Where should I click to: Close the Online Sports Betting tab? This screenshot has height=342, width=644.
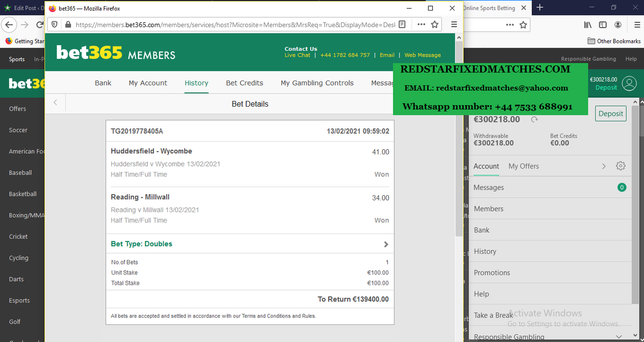coord(524,8)
